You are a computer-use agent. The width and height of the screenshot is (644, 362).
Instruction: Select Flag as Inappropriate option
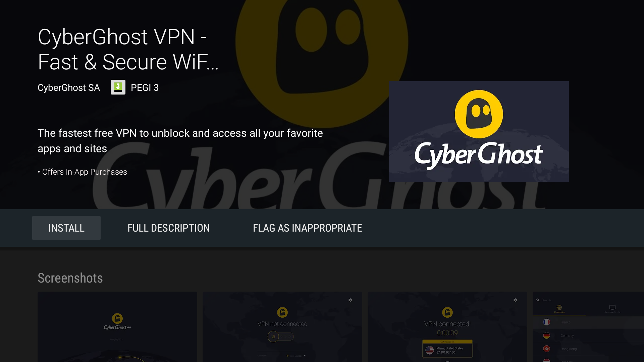pyautogui.click(x=308, y=228)
